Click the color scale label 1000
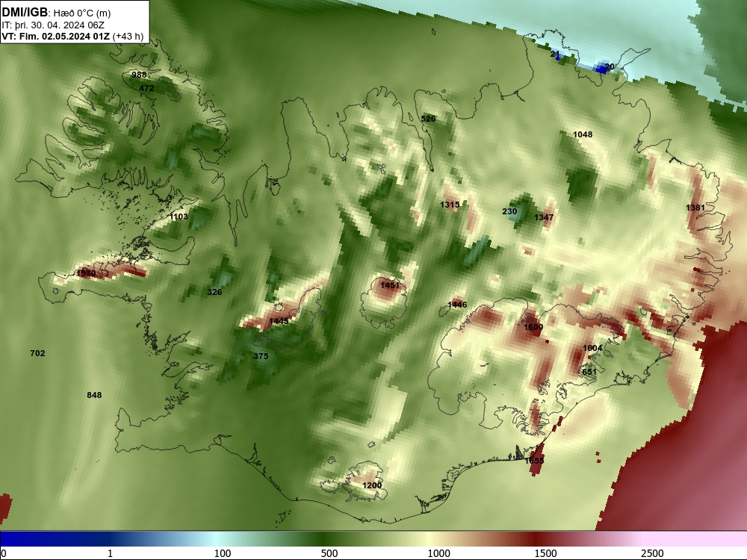Image resolution: width=747 pixels, height=560 pixels. coord(438,553)
